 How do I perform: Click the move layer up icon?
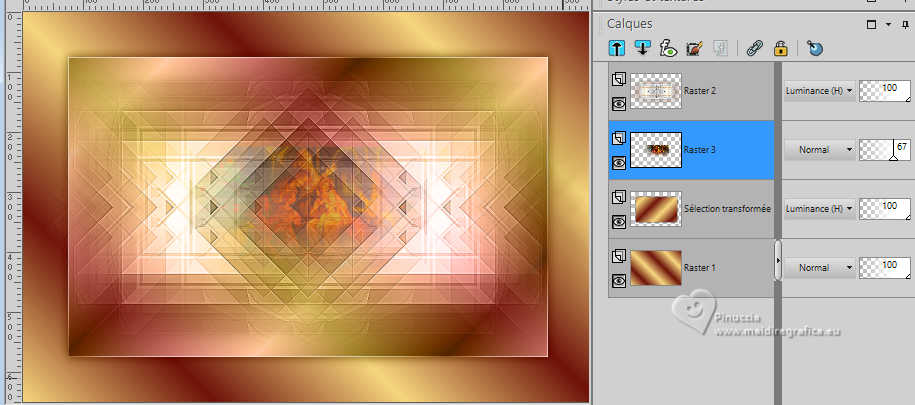(617, 48)
